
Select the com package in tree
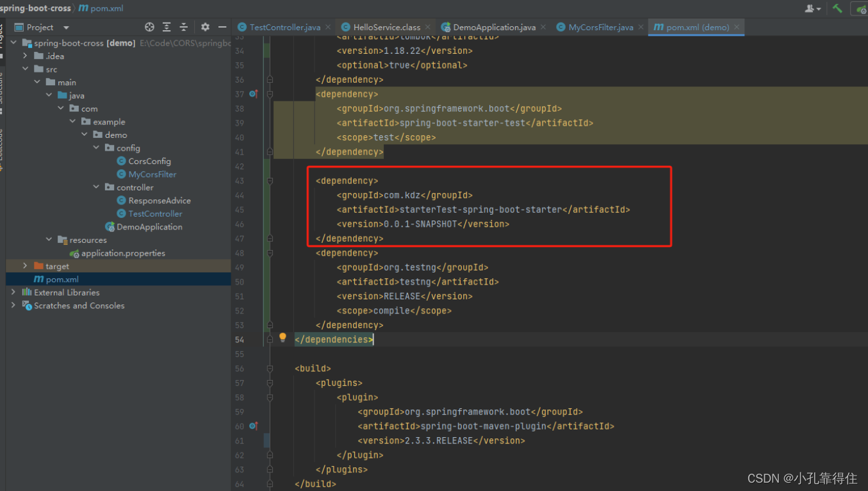tap(89, 108)
